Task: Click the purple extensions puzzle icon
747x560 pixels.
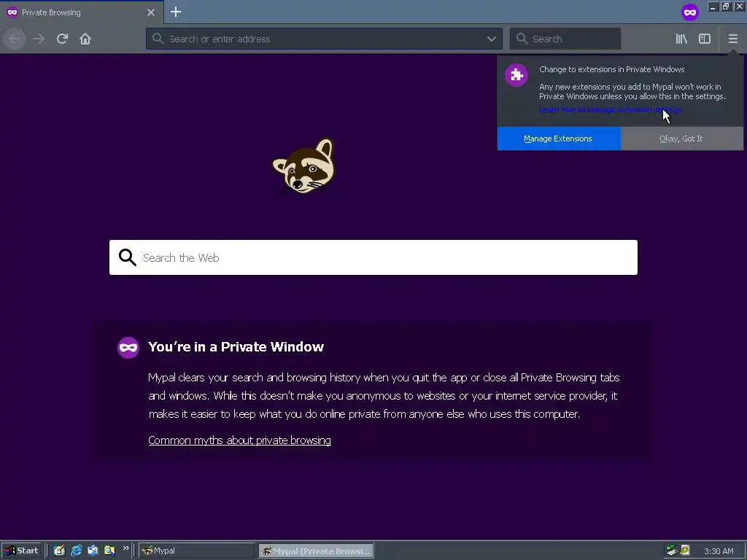Action: tap(516, 75)
